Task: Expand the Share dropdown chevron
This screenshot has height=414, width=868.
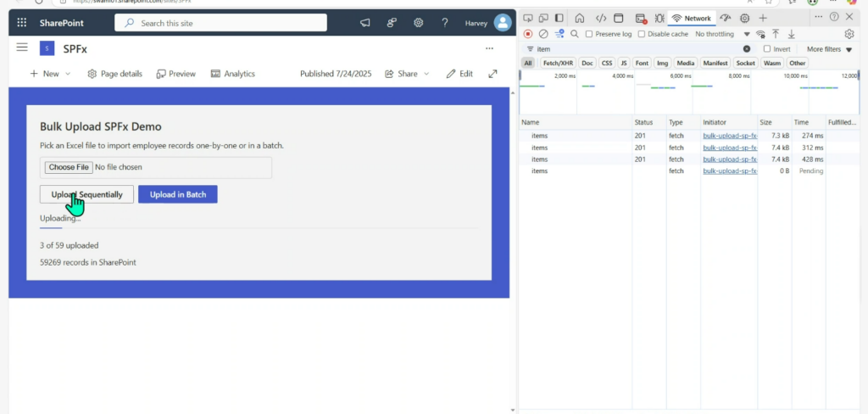Action: pos(426,74)
